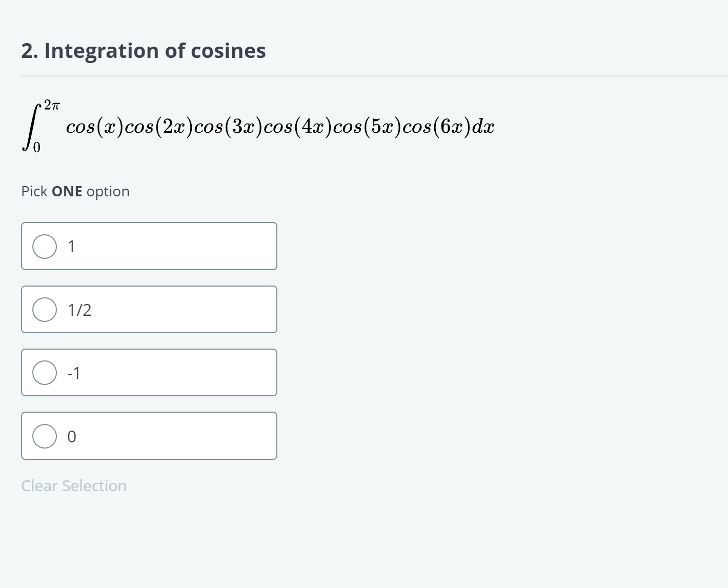Click the '0' option label text
The width and height of the screenshot is (728, 588).
[72, 437]
